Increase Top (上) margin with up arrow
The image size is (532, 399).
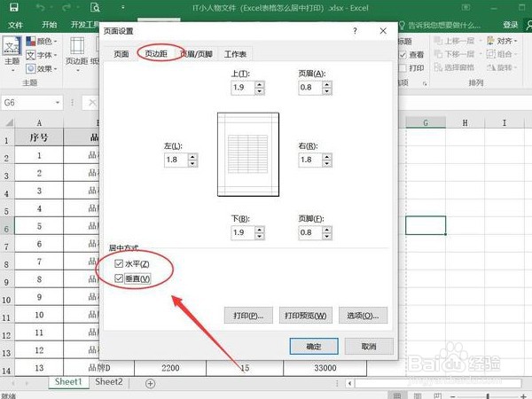[259, 84]
